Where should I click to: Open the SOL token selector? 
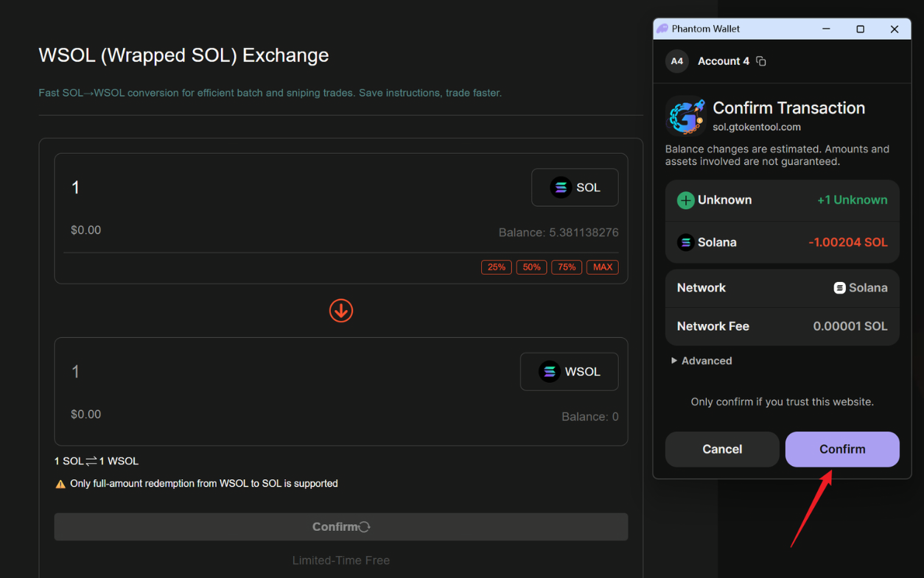575,187
